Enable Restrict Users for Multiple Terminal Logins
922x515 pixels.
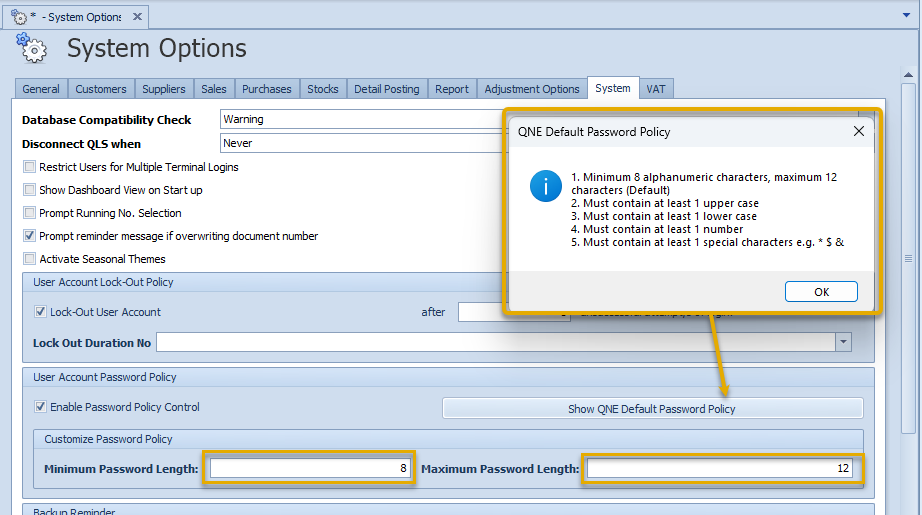(x=29, y=167)
